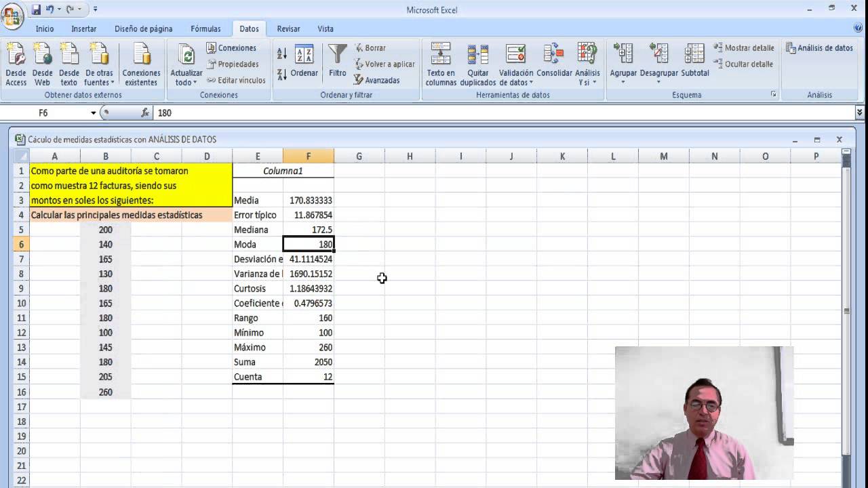Import data Desde texto
868x488 pixels.
pyautogui.click(x=68, y=64)
